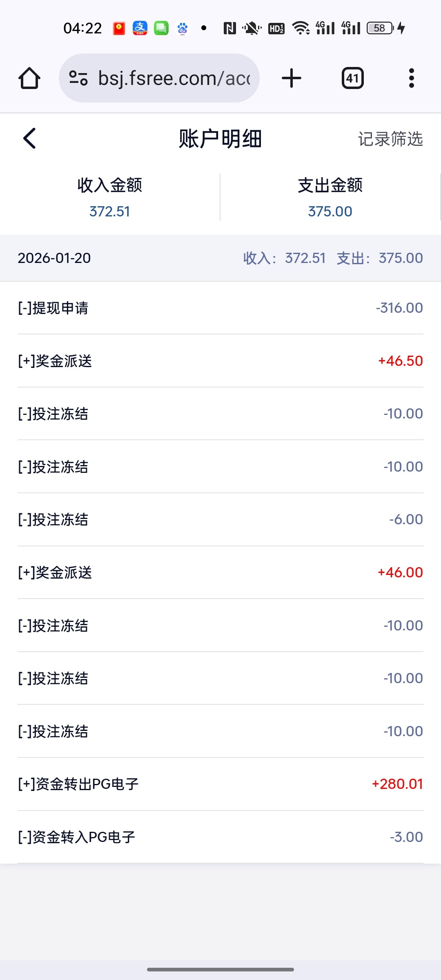
Task: Open the 资金转出PG电子 +280.01 entry
Action: point(220,784)
